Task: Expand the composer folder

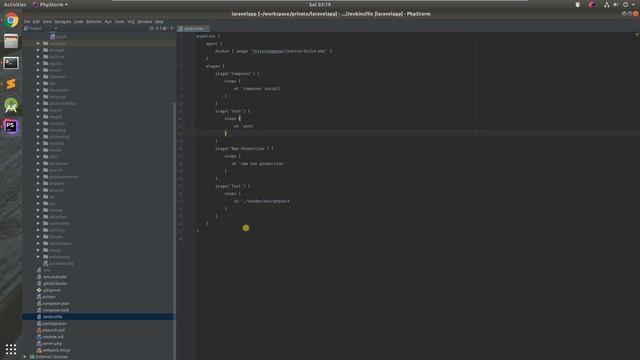Action: (38, 43)
